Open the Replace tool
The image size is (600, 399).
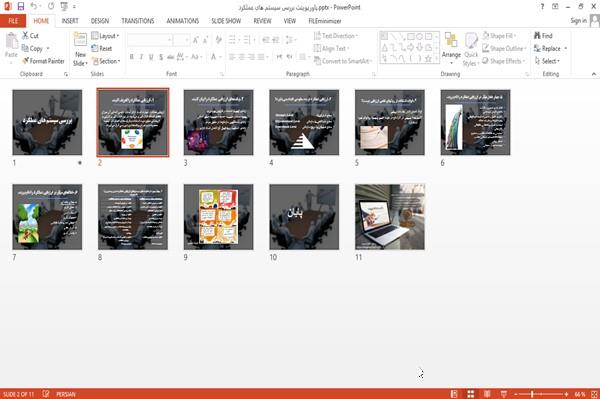click(x=548, y=49)
